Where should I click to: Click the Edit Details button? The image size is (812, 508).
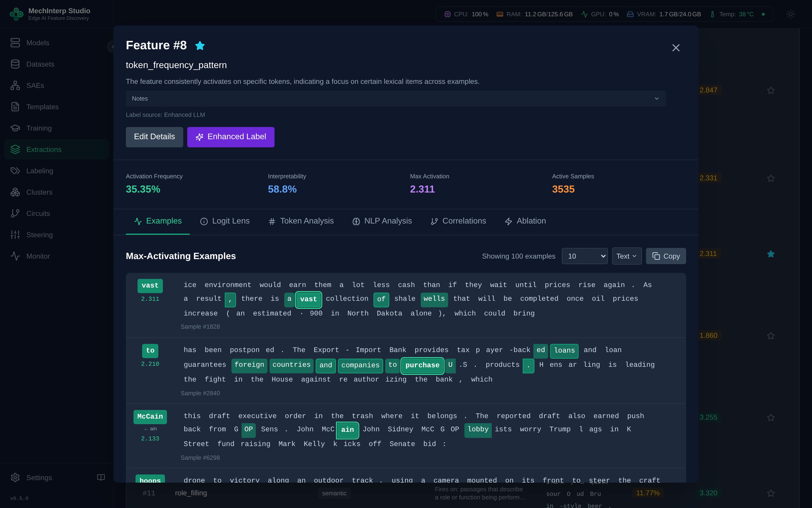tap(154, 137)
